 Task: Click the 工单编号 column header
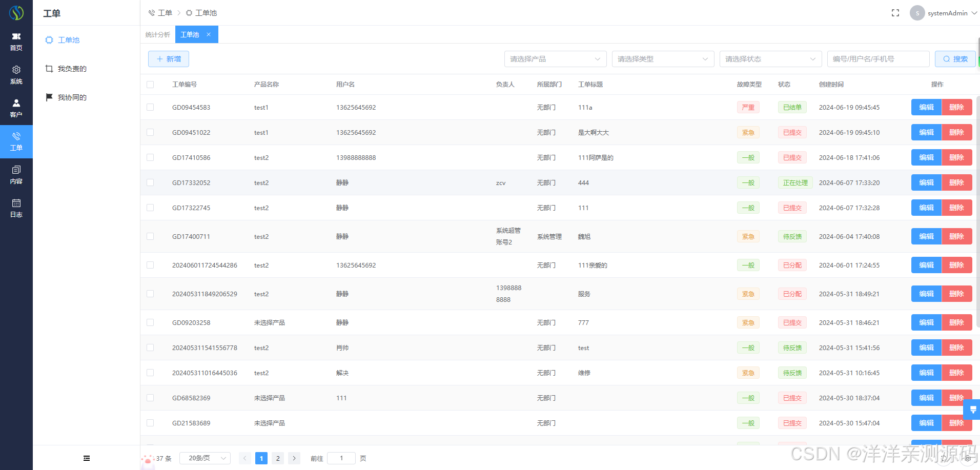(185, 85)
